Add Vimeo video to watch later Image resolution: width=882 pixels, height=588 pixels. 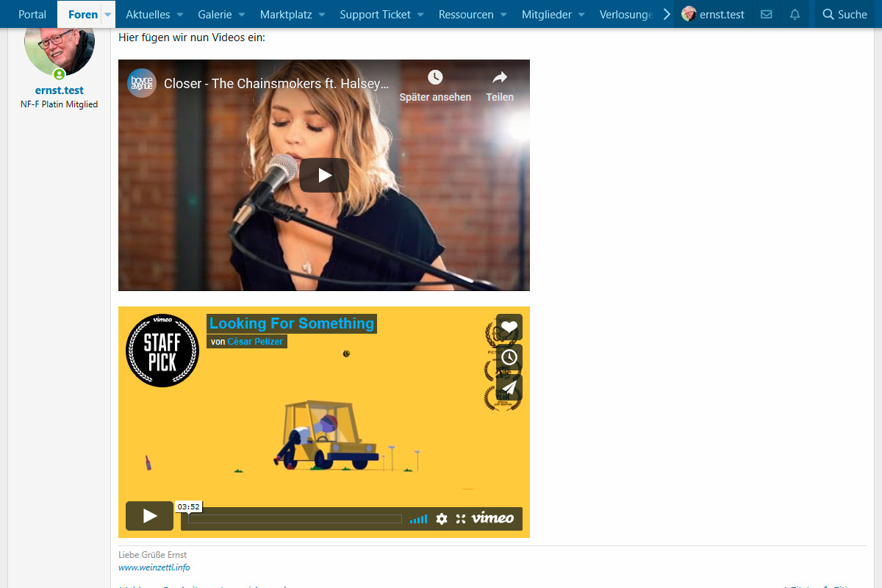509,358
